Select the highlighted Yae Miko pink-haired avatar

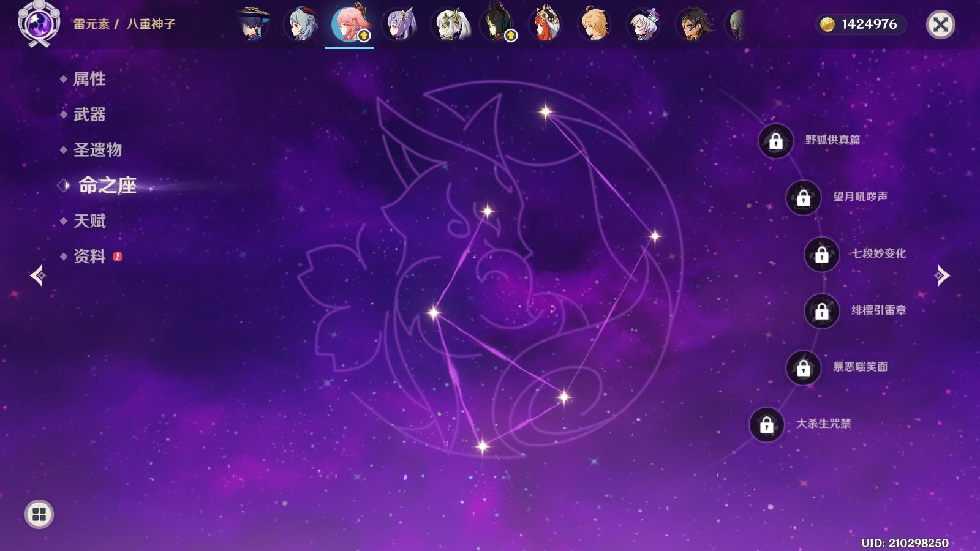pyautogui.click(x=350, y=23)
